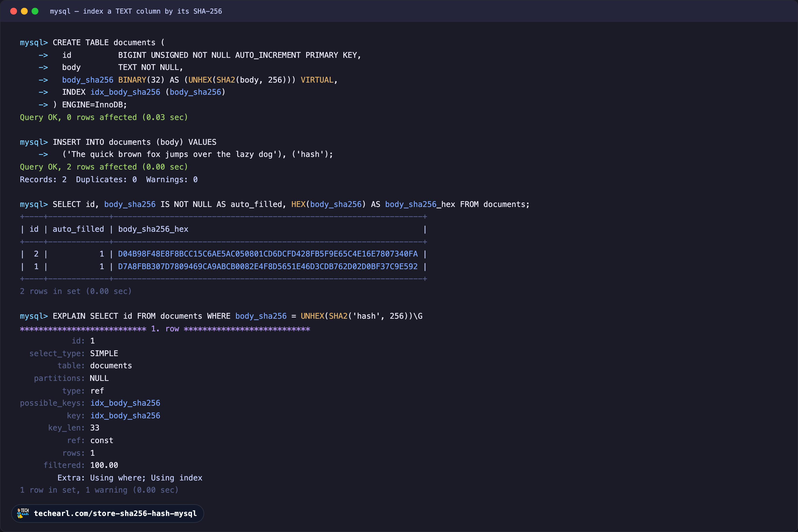Click '2 rows in set (0.00 sec)'
This screenshot has height=532, width=798.
pos(76,292)
